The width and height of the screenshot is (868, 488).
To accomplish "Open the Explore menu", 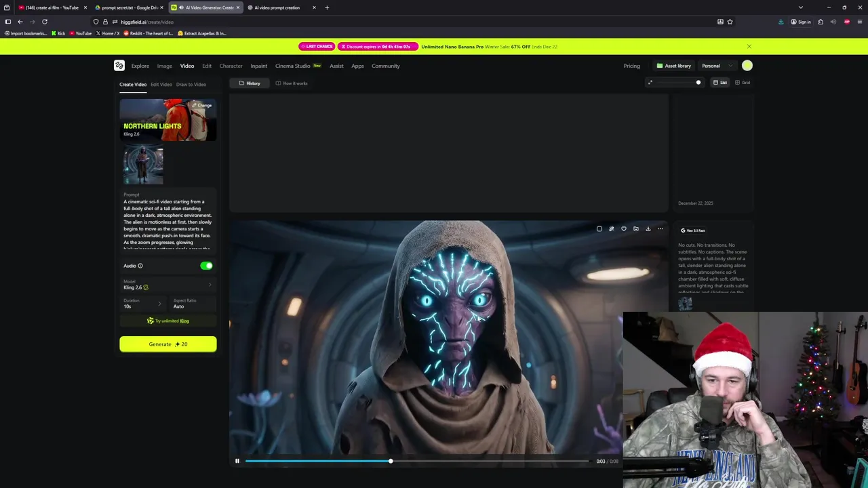I will (140, 66).
